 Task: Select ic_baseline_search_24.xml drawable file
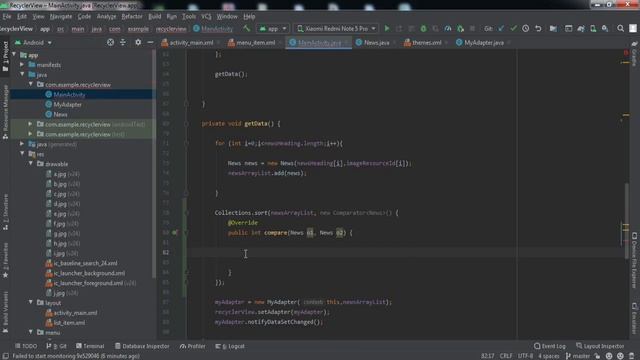point(85,263)
